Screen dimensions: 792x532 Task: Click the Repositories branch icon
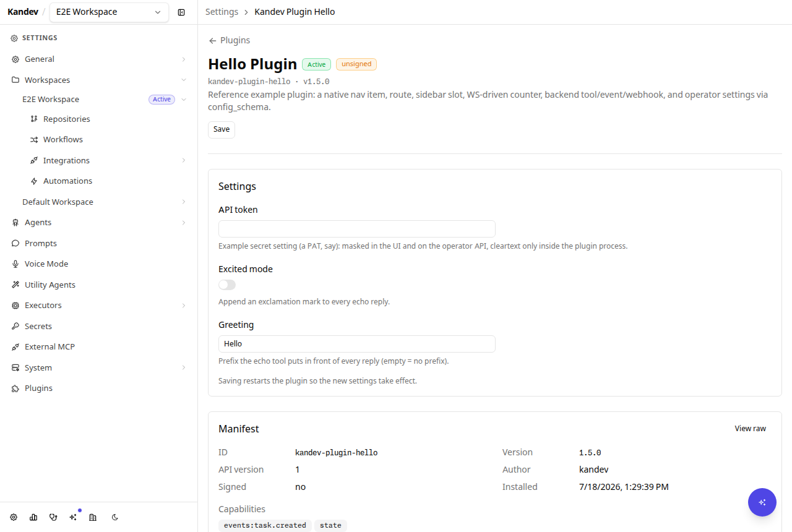[34, 119]
